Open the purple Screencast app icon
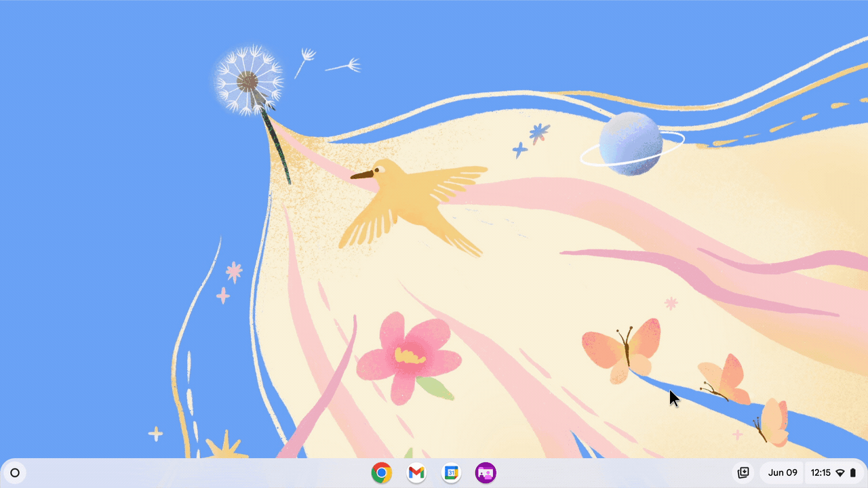Image resolution: width=868 pixels, height=488 pixels. [486, 473]
